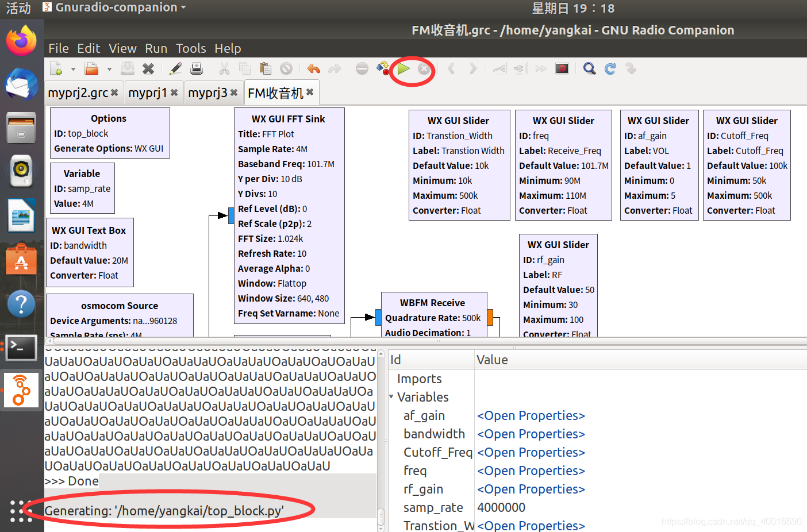Screen dimensions: 807x532
Task: Select the Imports row in variables panel
Action: [597, 379]
